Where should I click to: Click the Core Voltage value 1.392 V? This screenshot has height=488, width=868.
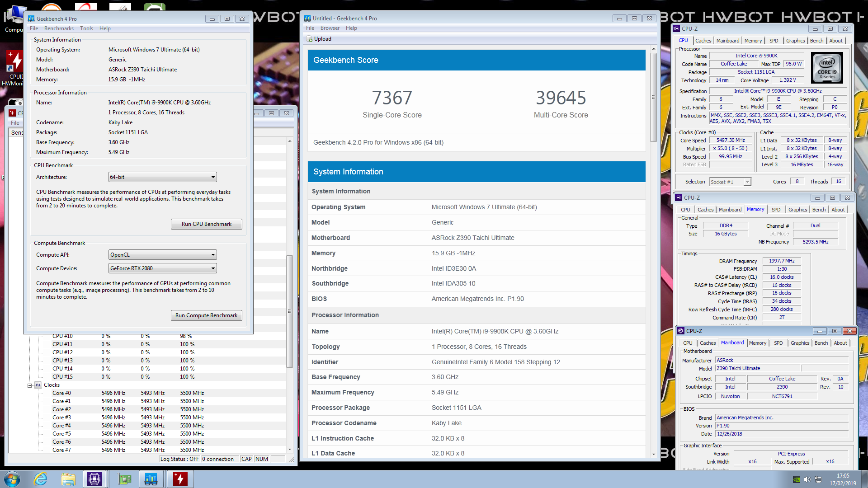coord(788,80)
